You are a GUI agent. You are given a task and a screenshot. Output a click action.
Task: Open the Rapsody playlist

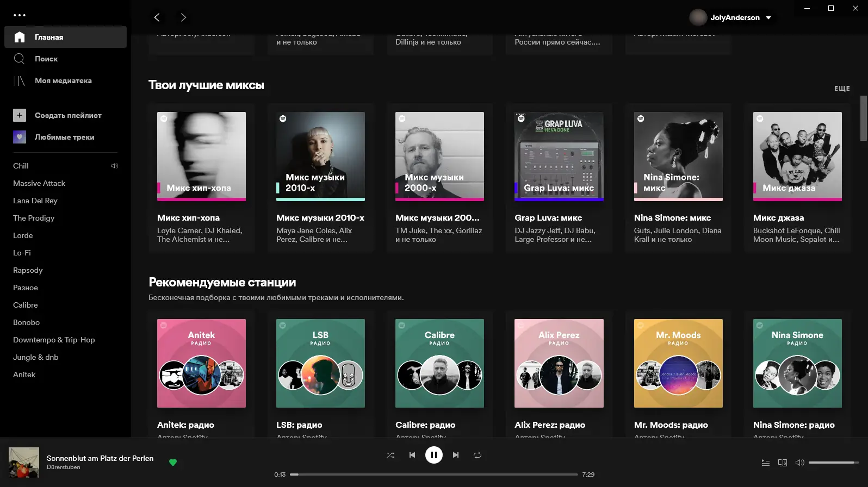tap(28, 270)
